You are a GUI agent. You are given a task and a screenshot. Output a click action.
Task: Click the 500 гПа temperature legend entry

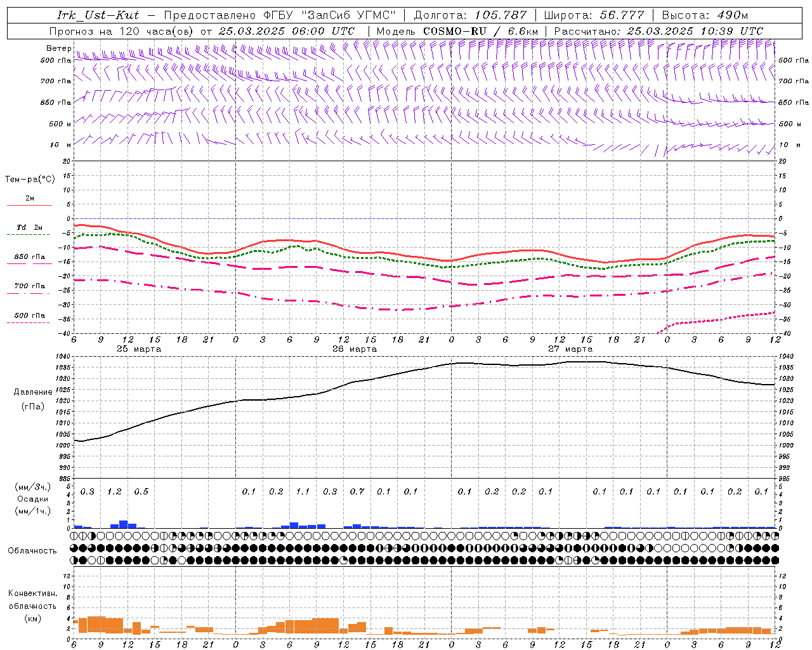point(30,315)
